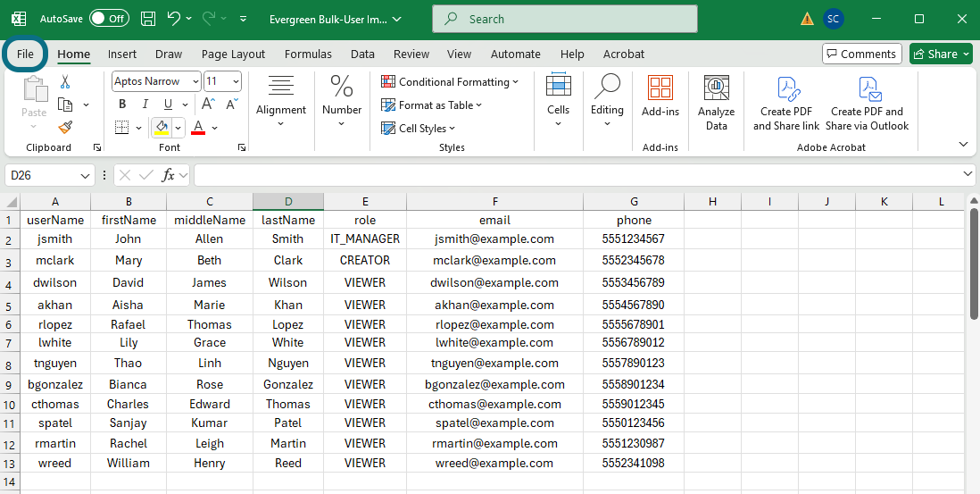Viewport: 980px width, 494px height.
Task: Click the Insert Function fx icon
Action: point(168,176)
